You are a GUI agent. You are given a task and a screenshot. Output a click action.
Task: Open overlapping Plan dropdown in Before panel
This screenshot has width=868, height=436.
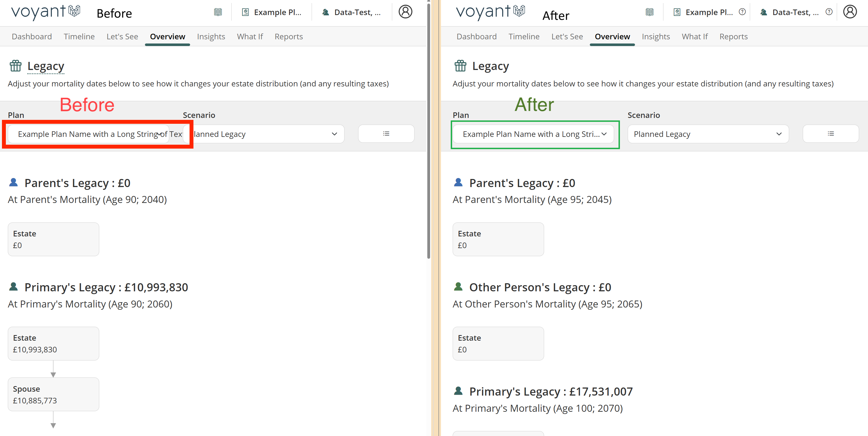point(88,134)
